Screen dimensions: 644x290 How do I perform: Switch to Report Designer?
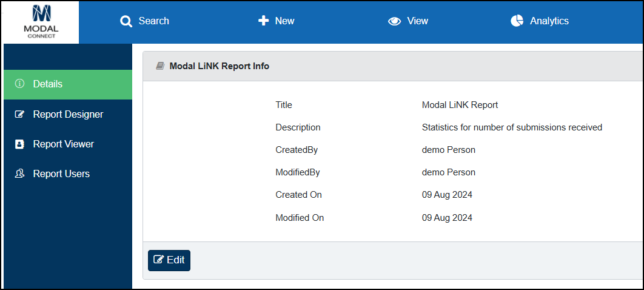(x=68, y=114)
